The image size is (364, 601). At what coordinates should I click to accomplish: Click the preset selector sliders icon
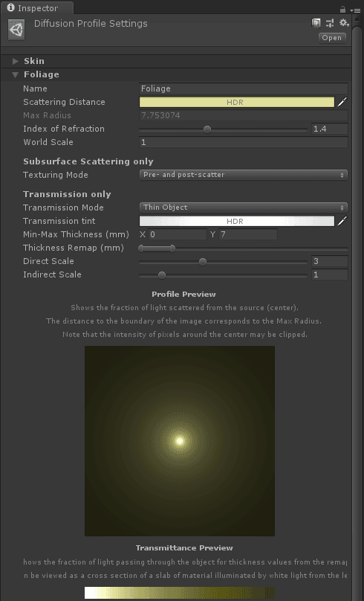[330, 23]
